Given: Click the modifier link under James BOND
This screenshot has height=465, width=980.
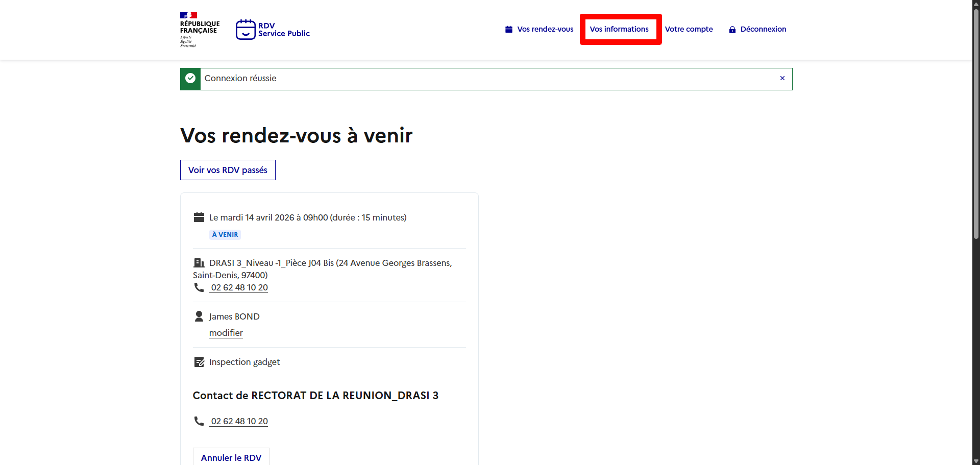Looking at the screenshot, I should [x=226, y=333].
